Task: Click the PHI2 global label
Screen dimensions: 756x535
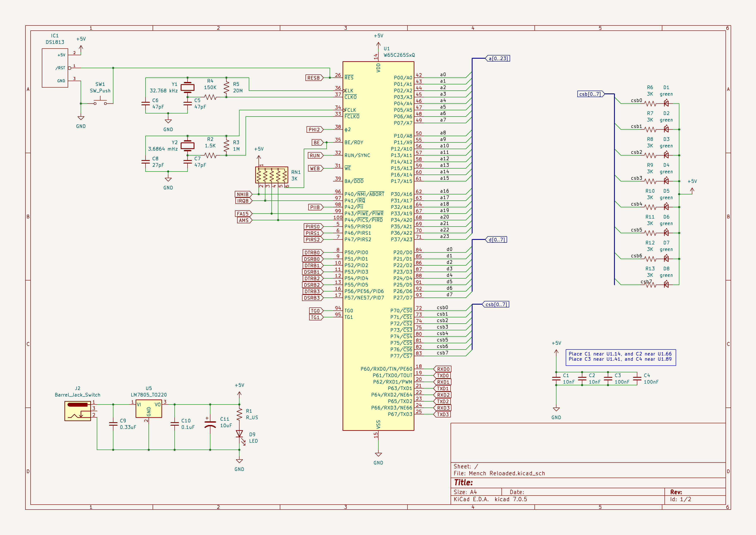Action: (314, 130)
